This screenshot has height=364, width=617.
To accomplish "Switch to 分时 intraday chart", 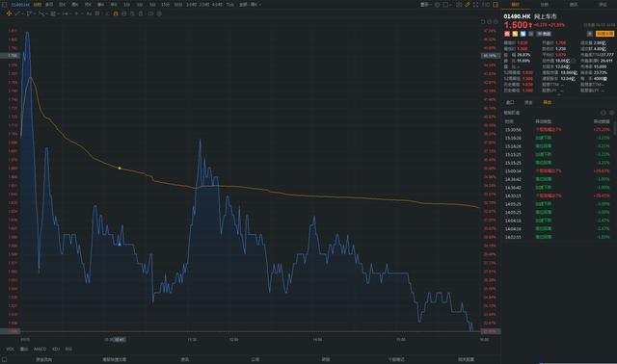I will pyautogui.click(x=38, y=5).
